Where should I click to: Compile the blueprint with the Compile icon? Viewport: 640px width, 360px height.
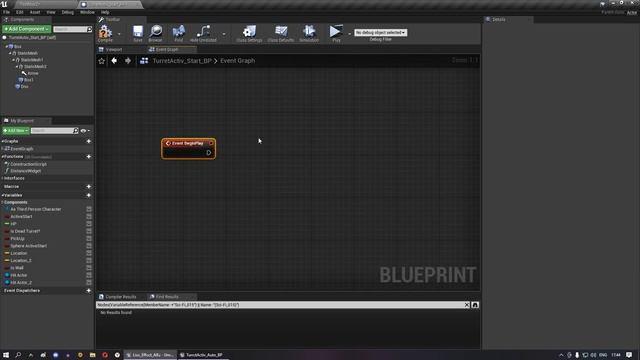pos(105,32)
